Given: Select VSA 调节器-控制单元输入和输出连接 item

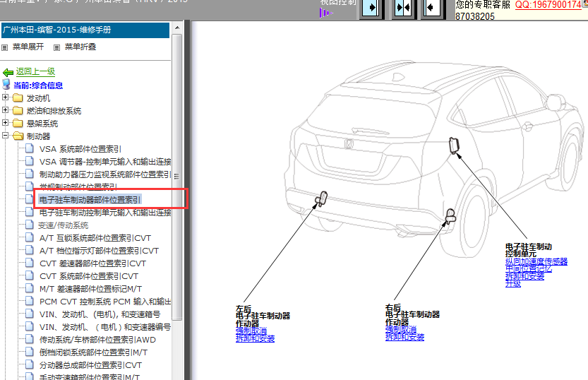Looking at the screenshot, I should tap(105, 162).
